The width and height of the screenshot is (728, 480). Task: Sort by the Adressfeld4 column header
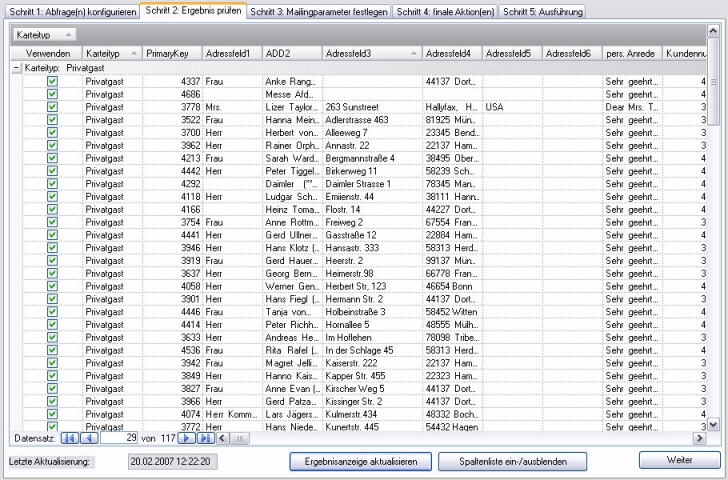452,53
